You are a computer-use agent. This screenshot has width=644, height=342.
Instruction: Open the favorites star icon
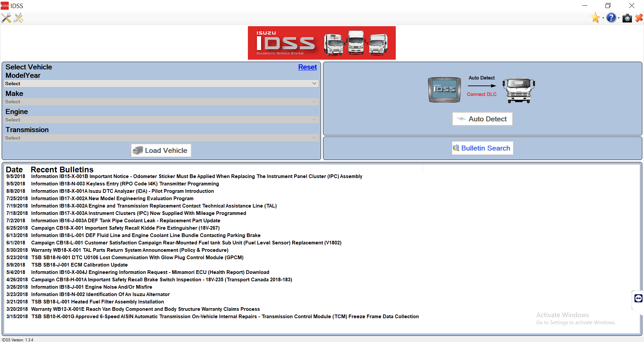pyautogui.click(x=595, y=18)
